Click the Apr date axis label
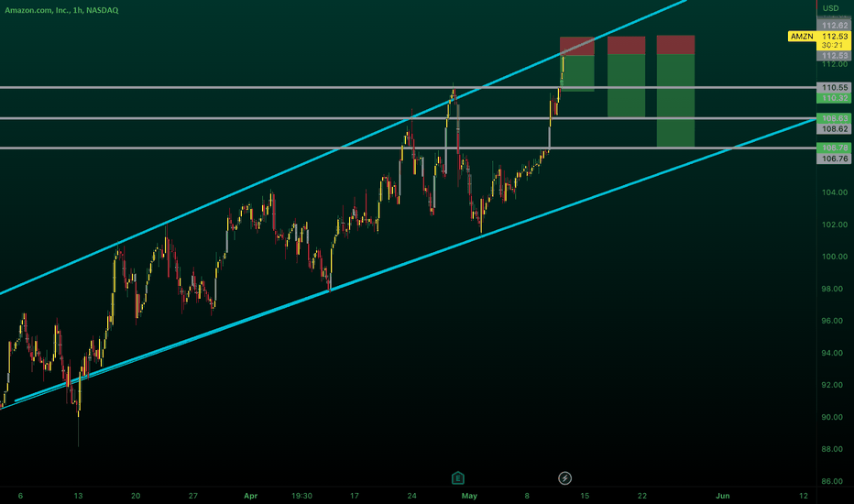Viewport: 854px width, 504px height. click(250, 496)
